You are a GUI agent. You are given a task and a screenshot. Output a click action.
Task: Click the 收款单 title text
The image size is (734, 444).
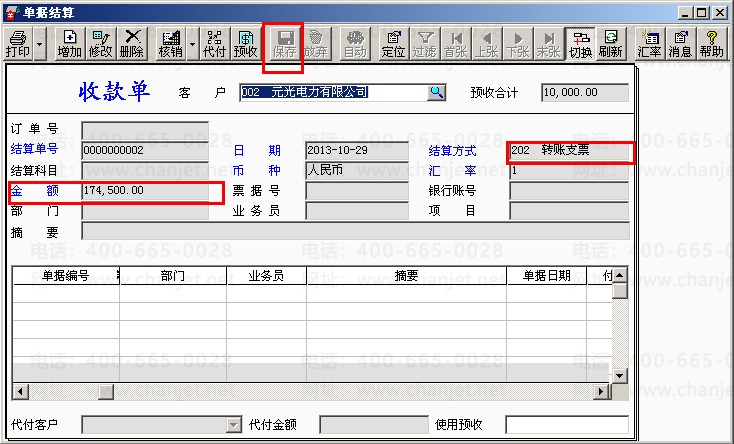114,91
